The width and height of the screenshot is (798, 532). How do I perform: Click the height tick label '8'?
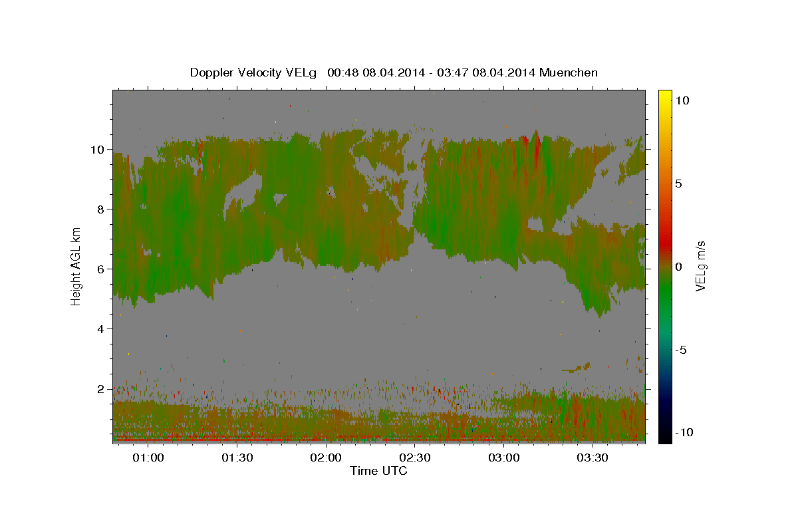[101, 209]
